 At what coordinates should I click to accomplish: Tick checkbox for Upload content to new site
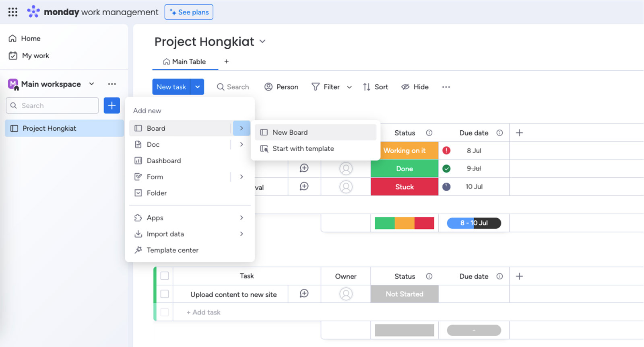[x=165, y=294]
